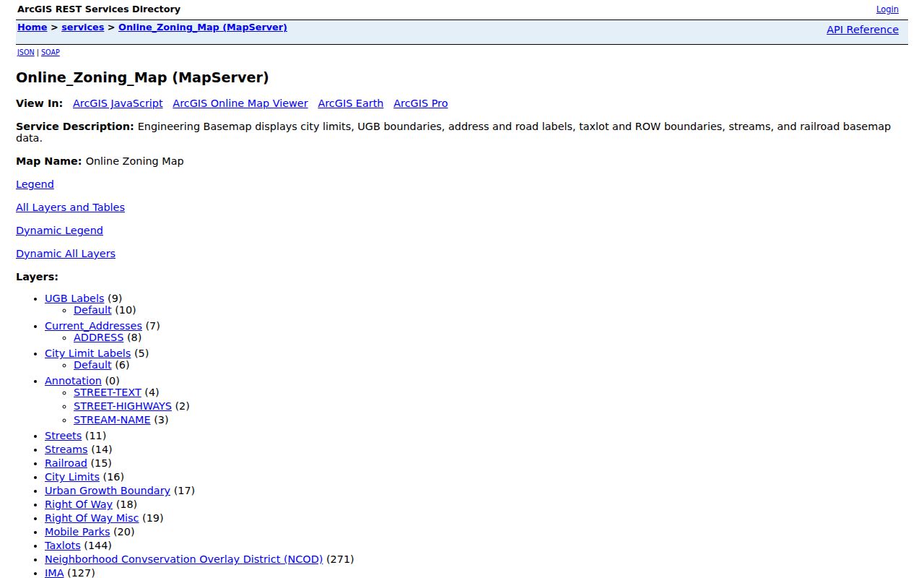
Task: Open the services breadcrumb link
Action: [x=83, y=27]
